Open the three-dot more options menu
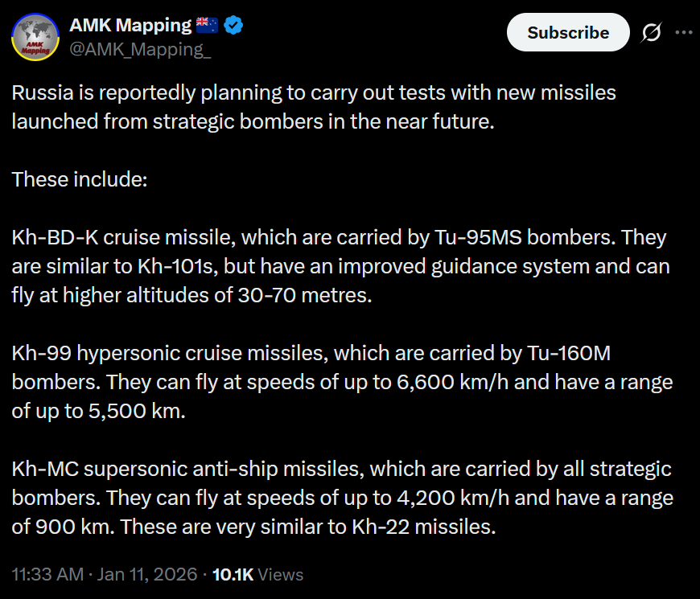This screenshot has height=599, width=700. coord(683,32)
